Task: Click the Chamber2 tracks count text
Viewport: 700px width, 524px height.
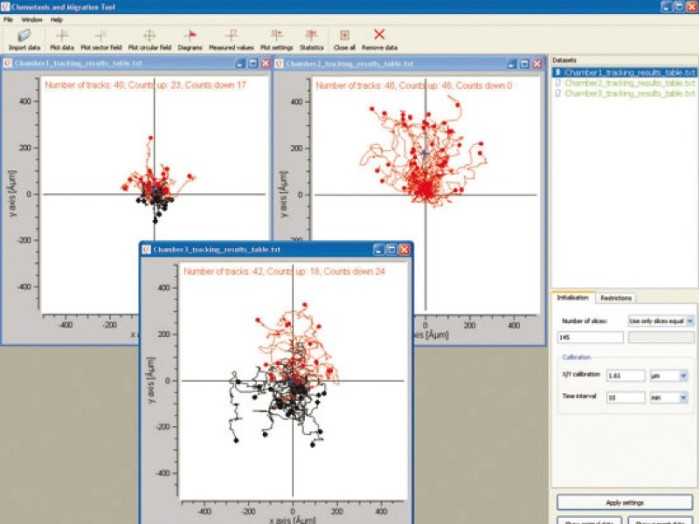Action: point(414,85)
